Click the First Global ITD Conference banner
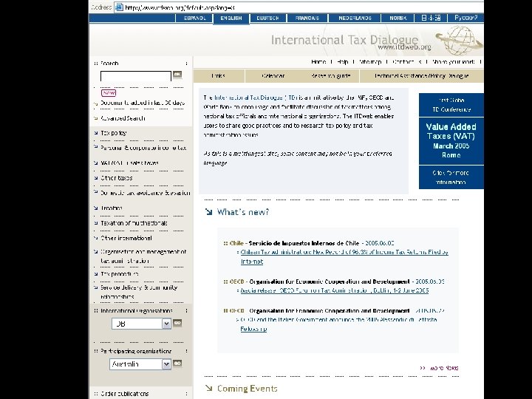The image size is (532, 399). (x=451, y=105)
